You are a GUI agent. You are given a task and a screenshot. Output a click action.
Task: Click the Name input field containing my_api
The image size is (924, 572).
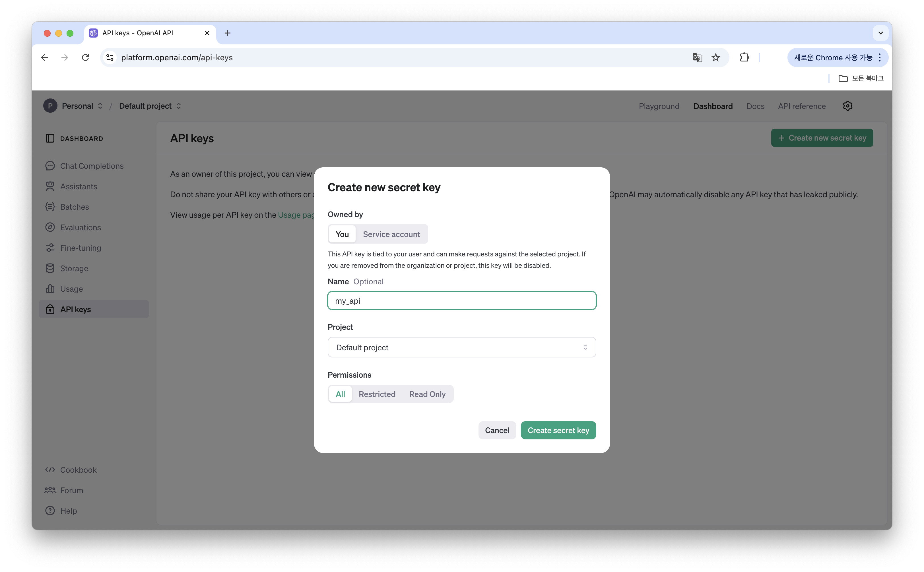461,301
